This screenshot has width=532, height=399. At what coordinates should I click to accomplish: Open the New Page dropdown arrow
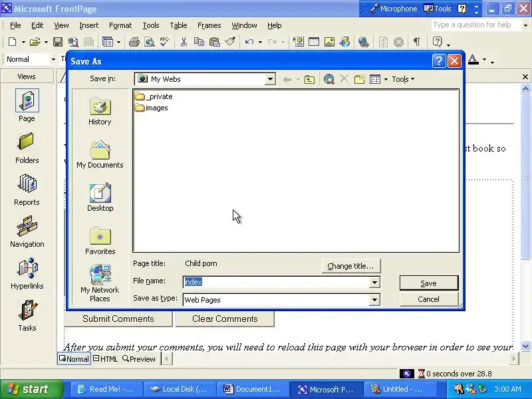click(23, 43)
